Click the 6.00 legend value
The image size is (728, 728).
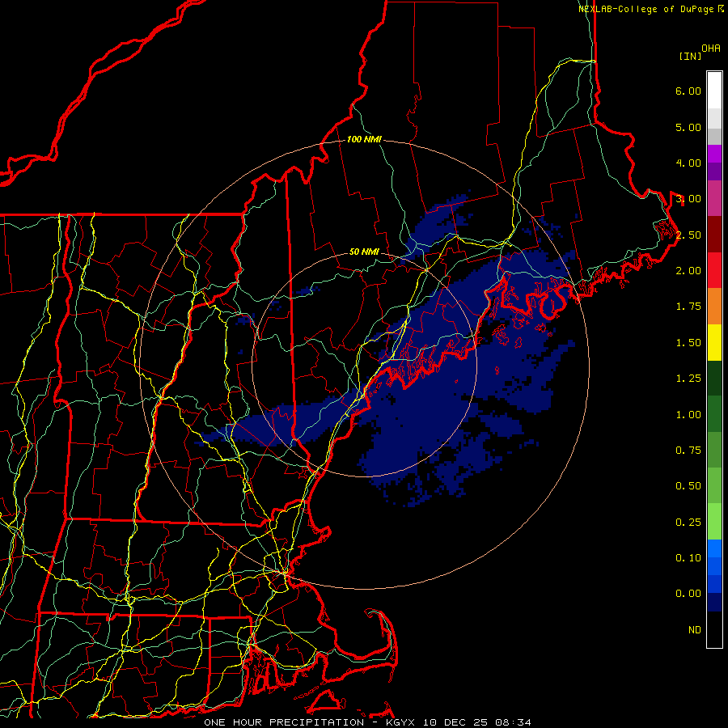point(688,91)
